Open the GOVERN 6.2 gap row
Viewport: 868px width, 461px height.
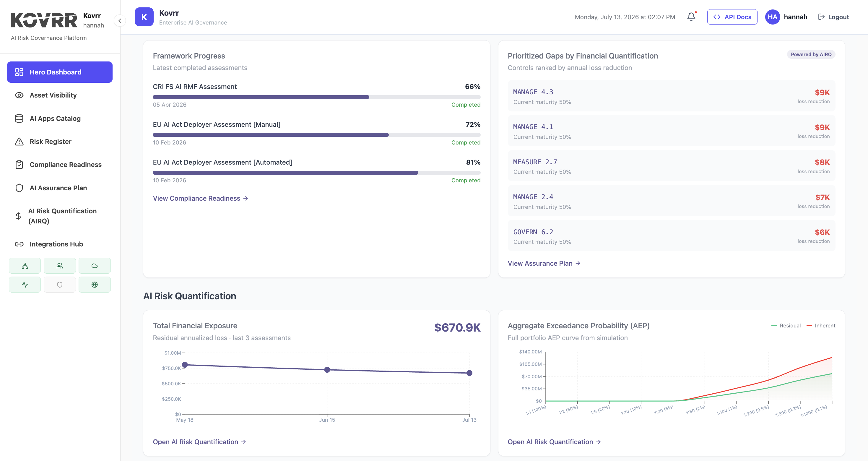(x=672, y=236)
